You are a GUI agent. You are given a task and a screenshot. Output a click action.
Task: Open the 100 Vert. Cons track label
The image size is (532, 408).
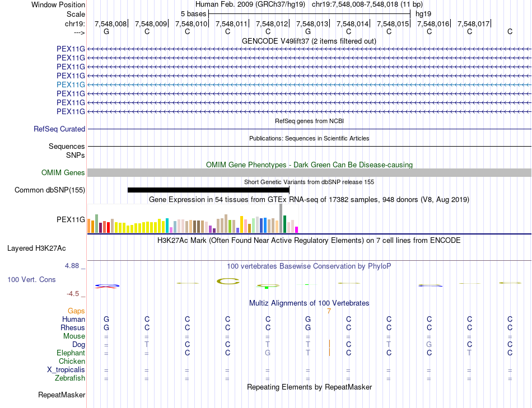tap(31, 279)
